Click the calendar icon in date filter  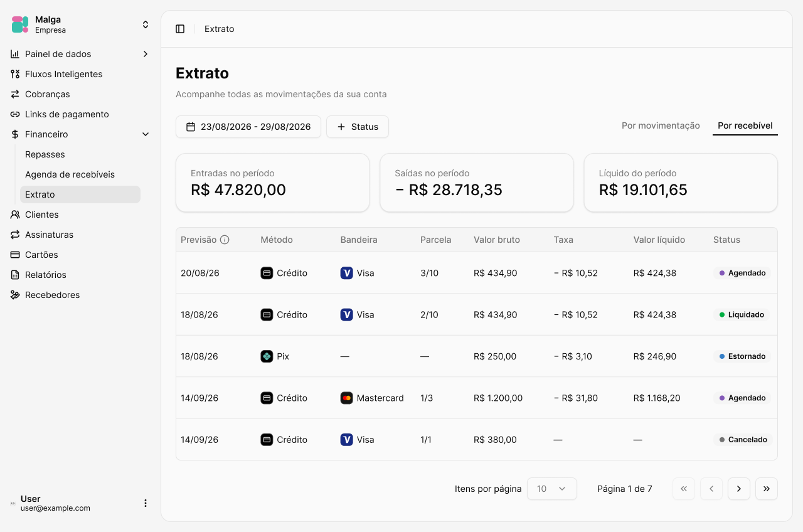[x=191, y=127]
